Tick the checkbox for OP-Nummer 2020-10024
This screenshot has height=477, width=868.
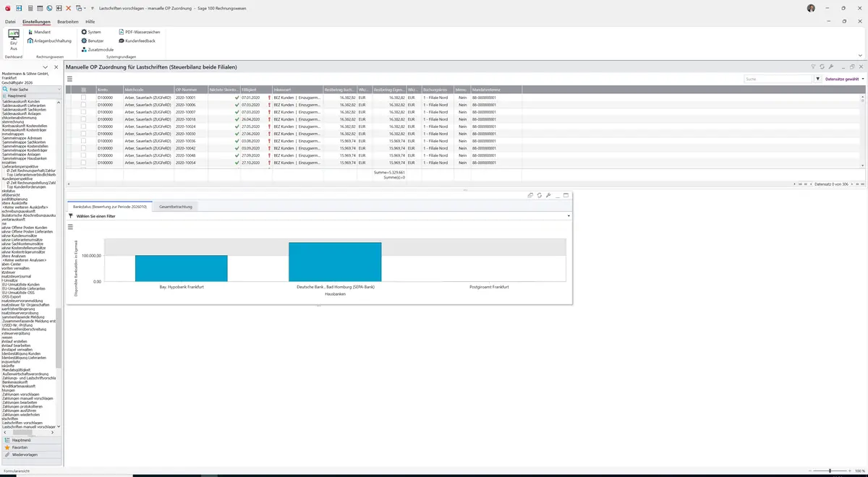tap(83, 126)
